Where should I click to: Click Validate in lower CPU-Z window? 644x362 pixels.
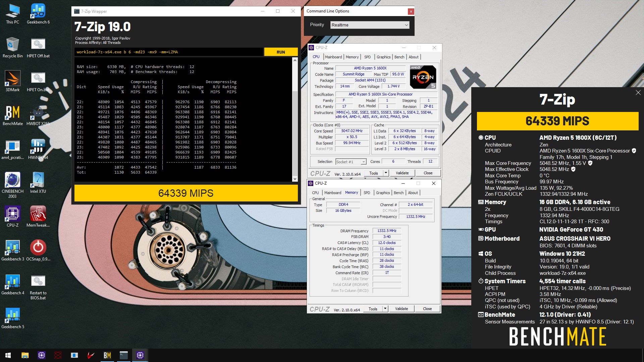pos(401,309)
